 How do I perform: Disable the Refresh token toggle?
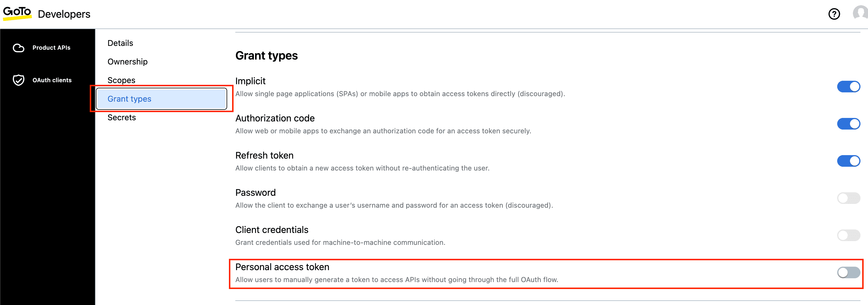849,161
